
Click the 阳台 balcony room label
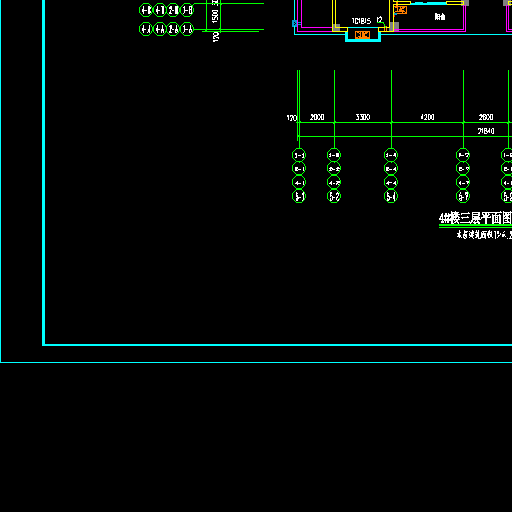[x=440, y=17]
